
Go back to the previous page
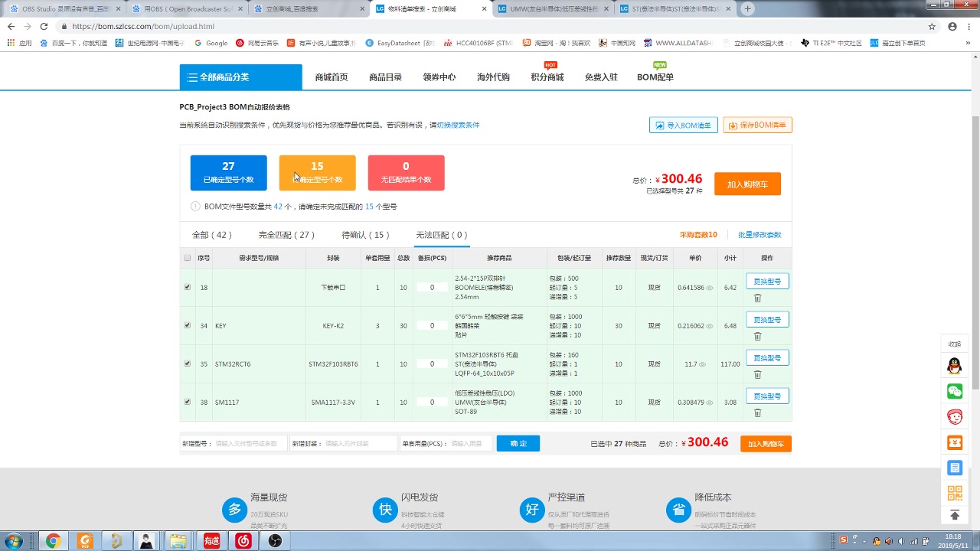point(11,26)
